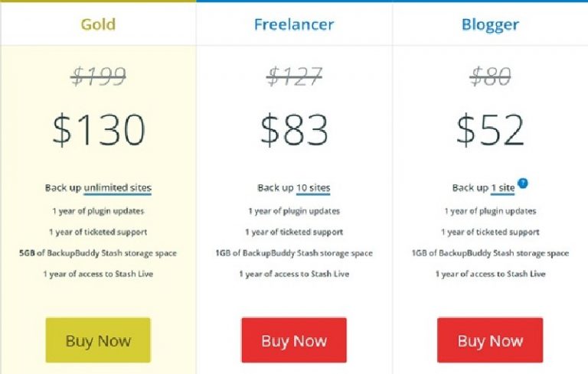588x374 pixels.
Task: Click the underlined 1 site link
Action: tap(502, 187)
